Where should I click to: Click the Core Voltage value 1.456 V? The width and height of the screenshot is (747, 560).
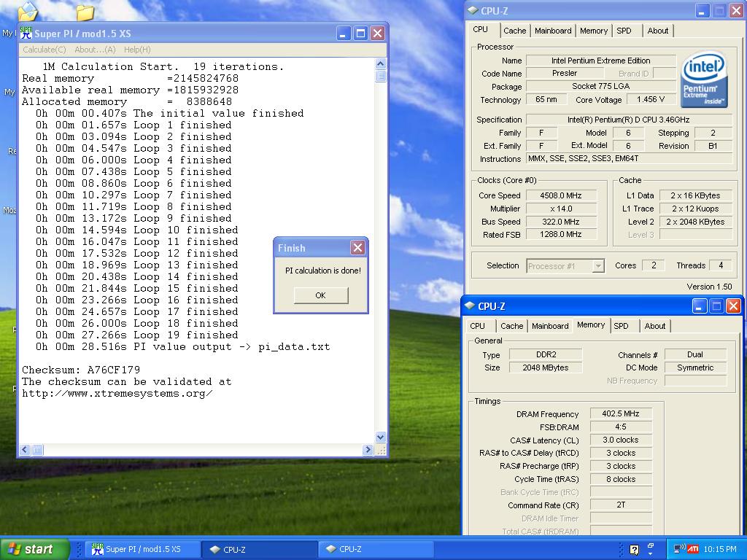(x=650, y=99)
